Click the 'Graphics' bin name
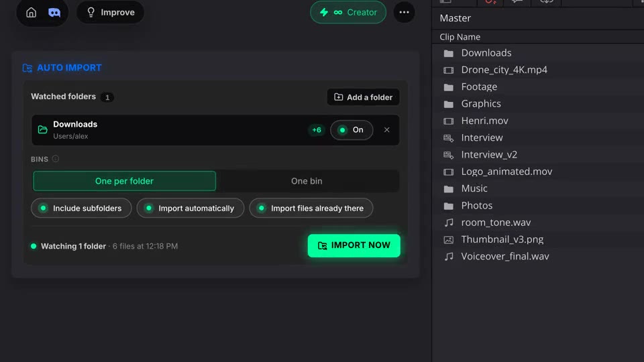 481,103
